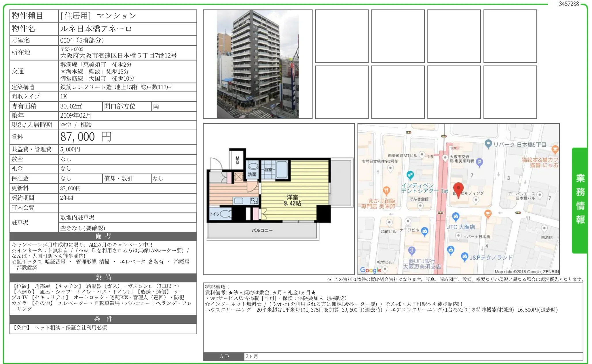This screenshot has height=364, width=592.
Task: Open the Google logo link on the map
Action: (x=370, y=270)
